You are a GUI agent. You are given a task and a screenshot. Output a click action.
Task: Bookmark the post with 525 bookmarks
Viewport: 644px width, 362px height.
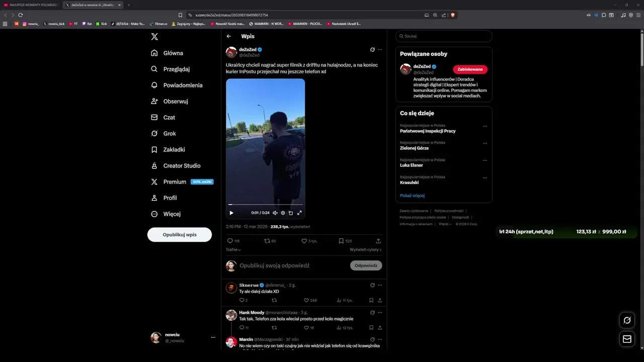[345, 241]
